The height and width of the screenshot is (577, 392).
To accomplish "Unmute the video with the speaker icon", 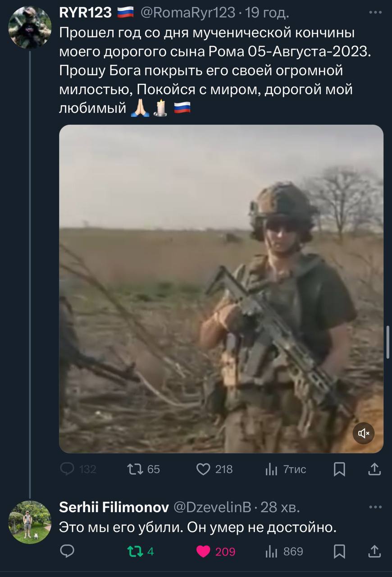I will 364,434.
